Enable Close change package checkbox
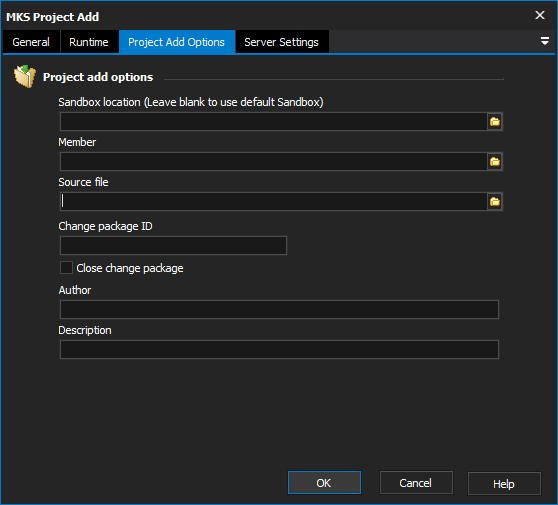The width and height of the screenshot is (558, 505). [66, 268]
